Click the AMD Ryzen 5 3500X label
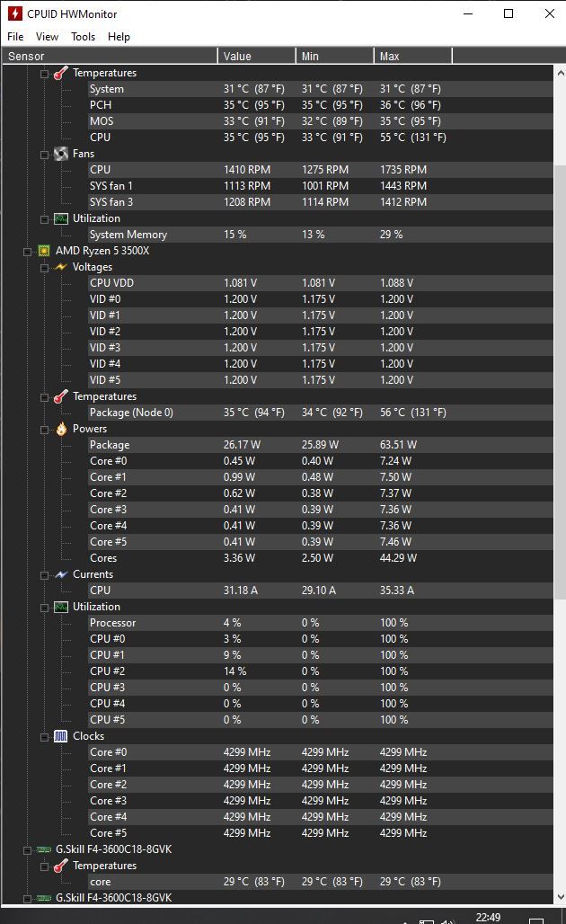The height and width of the screenshot is (924, 566). coord(102,251)
